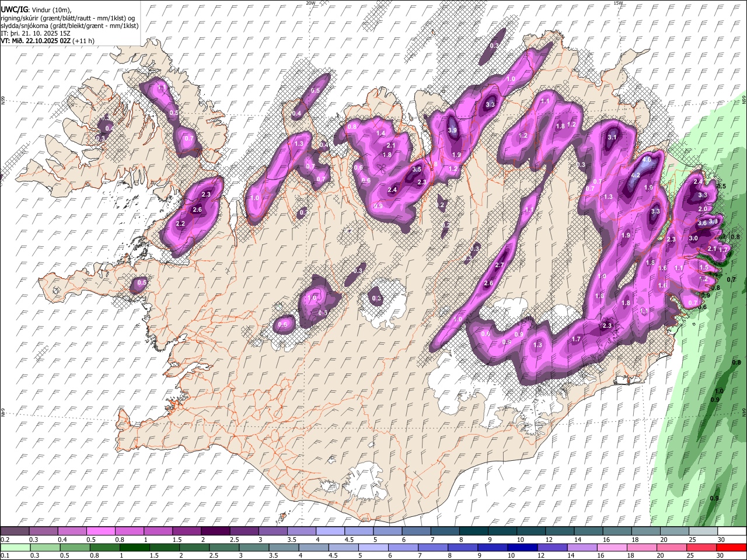Click the '15W' longitude label
The width and height of the screenshot is (747, 560).
[x=618, y=3]
